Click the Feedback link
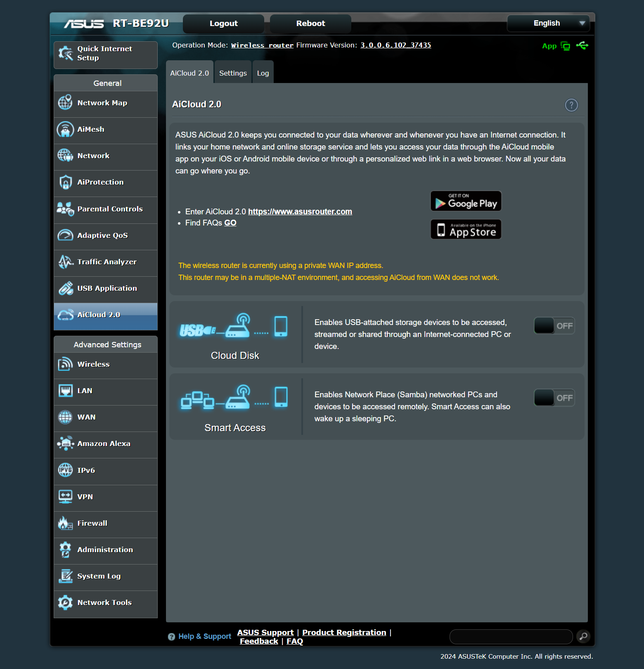Screen dimensions: 644x669 (x=259, y=641)
